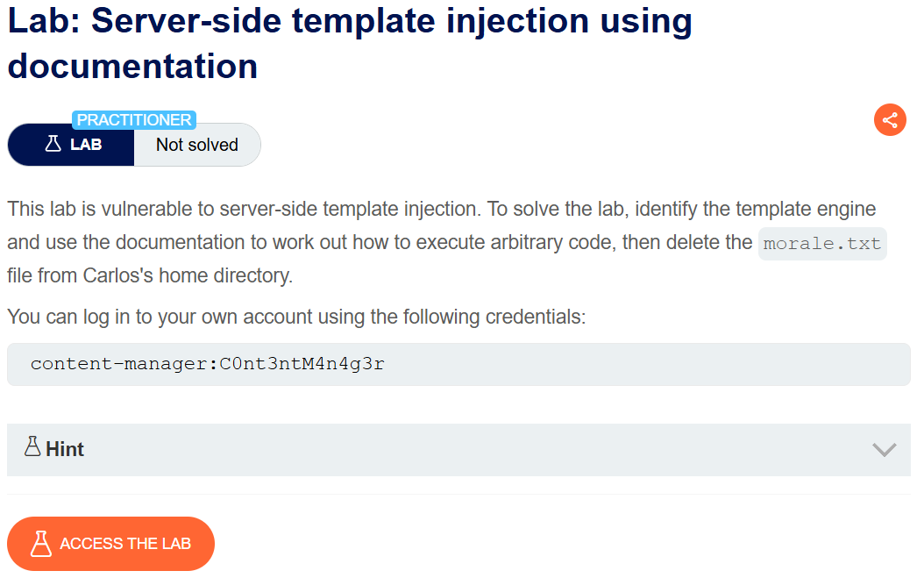Click the lab title heading
This screenshot has width=924, height=578.
[x=349, y=41]
